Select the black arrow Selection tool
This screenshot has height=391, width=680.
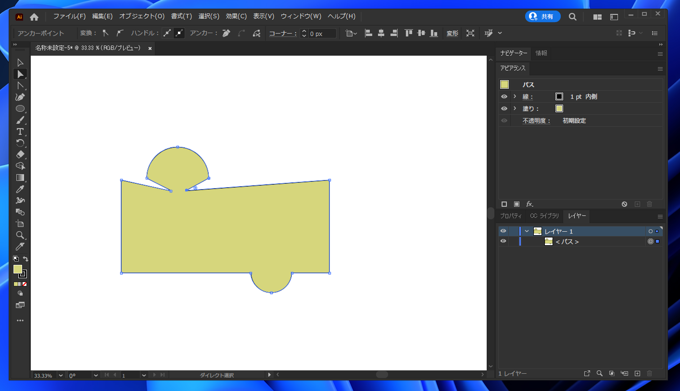click(20, 62)
